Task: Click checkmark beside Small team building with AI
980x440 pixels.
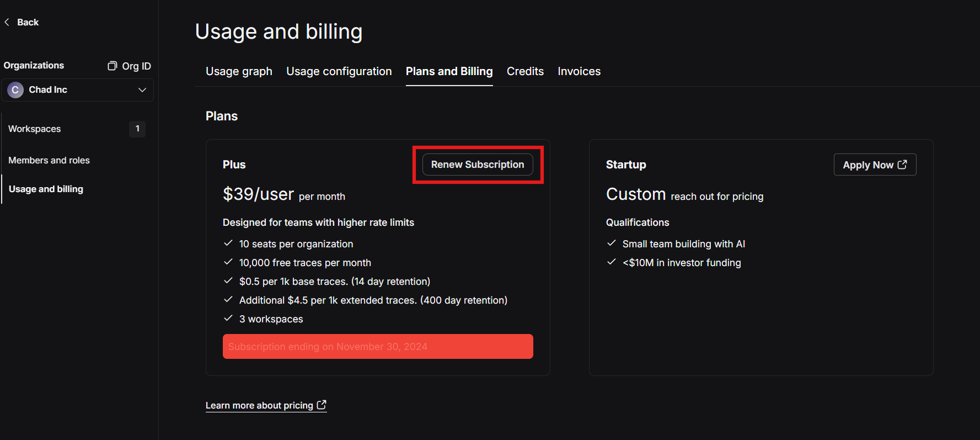Action: [612, 243]
